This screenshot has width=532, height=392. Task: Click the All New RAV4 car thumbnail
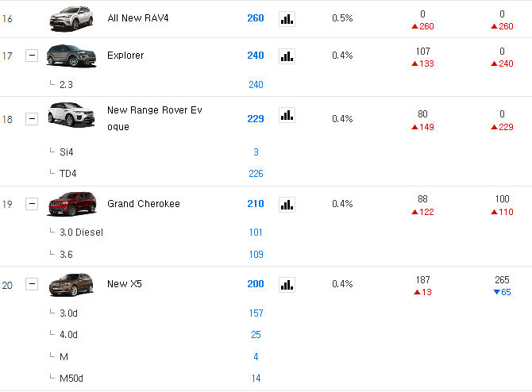pyautogui.click(x=71, y=19)
